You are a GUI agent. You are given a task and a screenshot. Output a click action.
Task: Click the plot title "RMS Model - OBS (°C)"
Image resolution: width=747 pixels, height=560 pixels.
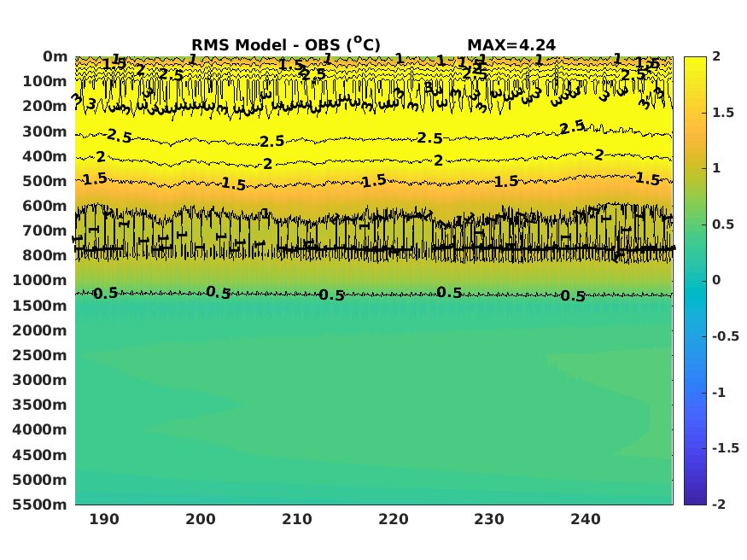[286, 44]
